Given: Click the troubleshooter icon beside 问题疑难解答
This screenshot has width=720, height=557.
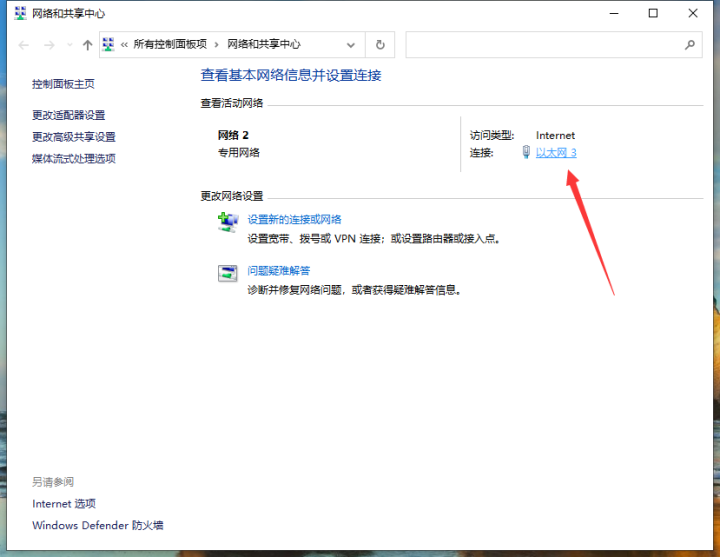Looking at the screenshot, I should (227, 273).
